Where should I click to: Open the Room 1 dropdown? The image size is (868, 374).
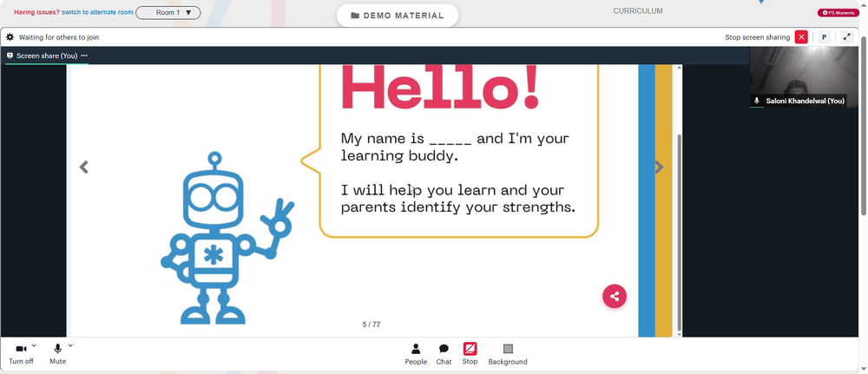click(168, 12)
